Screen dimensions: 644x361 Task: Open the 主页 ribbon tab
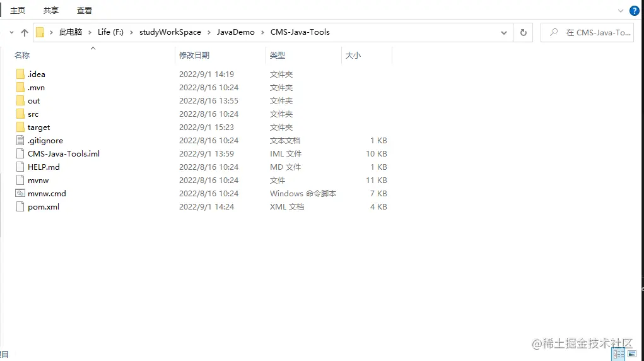pyautogui.click(x=18, y=10)
